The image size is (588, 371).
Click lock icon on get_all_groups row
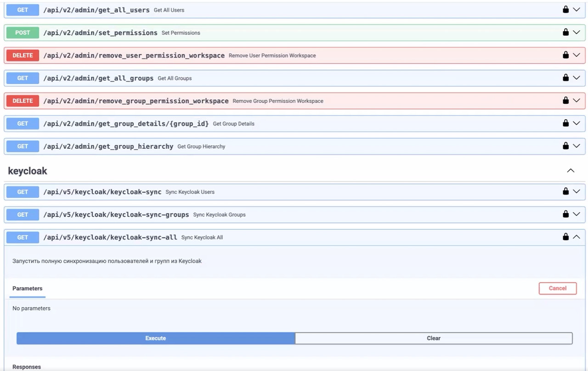coord(566,78)
